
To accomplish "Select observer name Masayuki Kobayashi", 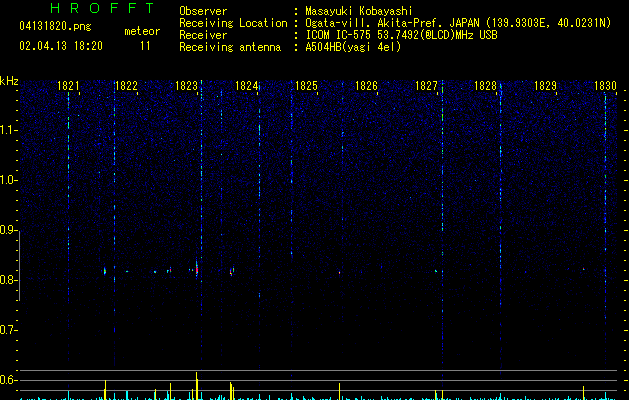I will [x=359, y=11].
